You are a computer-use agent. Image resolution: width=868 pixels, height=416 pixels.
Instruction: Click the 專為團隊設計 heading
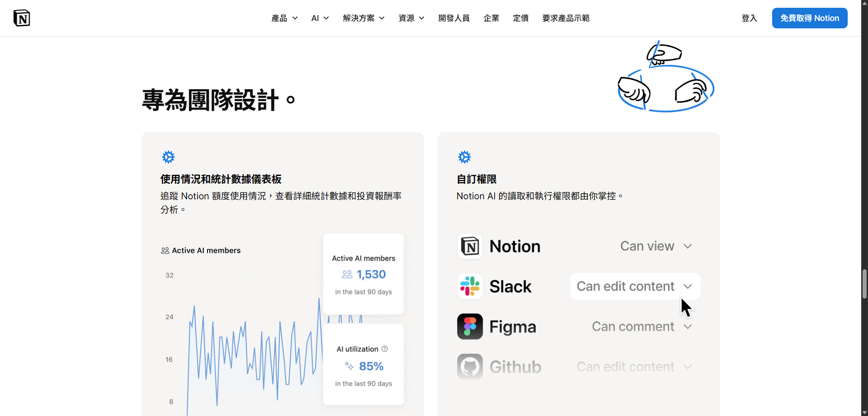click(219, 100)
